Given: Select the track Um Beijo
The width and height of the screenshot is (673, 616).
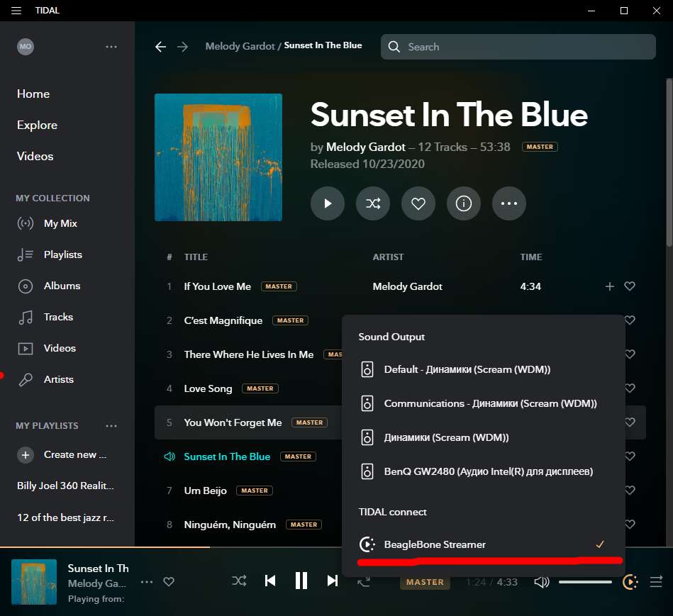Looking at the screenshot, I should coord(205,491).
